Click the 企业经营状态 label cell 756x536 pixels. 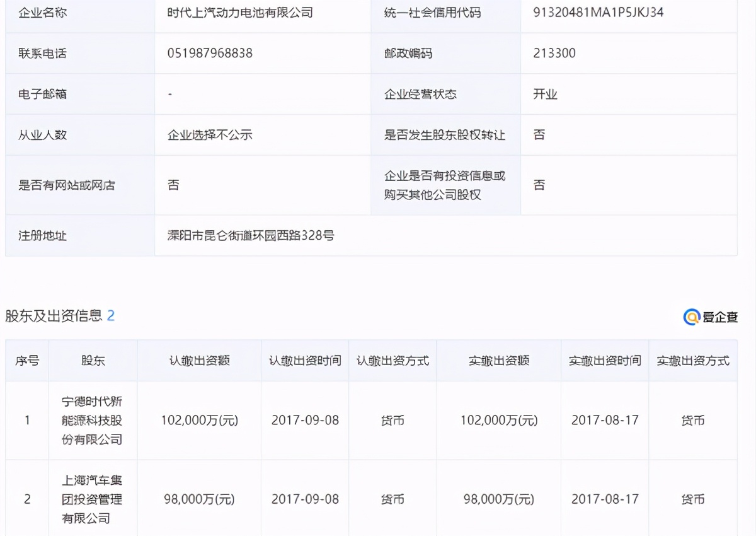445,94
